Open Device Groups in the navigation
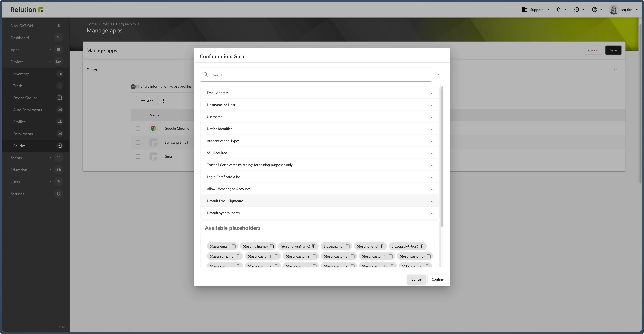The image size is (644, 334). 25,98
